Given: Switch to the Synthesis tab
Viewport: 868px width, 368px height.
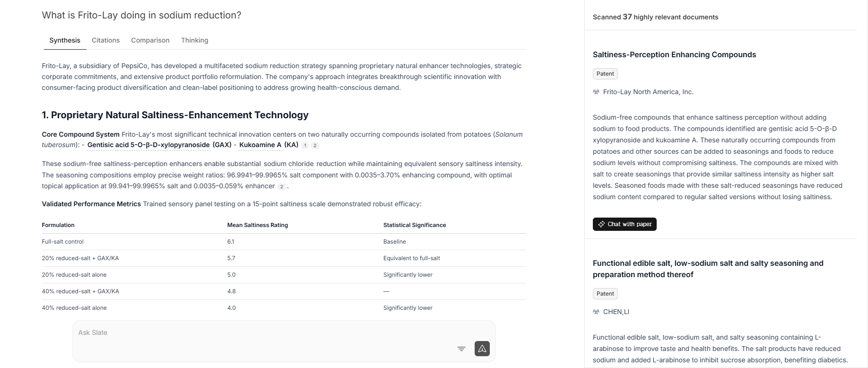Looking at the screenshot, I should tap(65, 40).
